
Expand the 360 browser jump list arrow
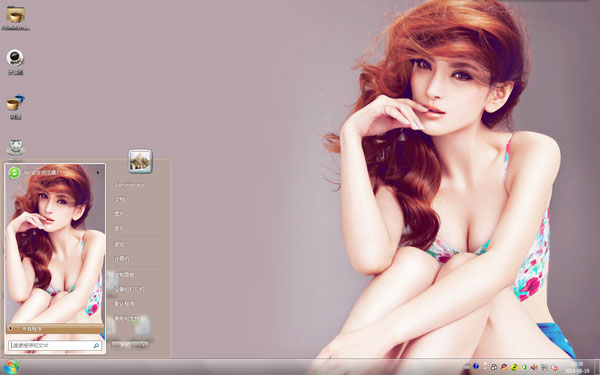coord(98,173)
